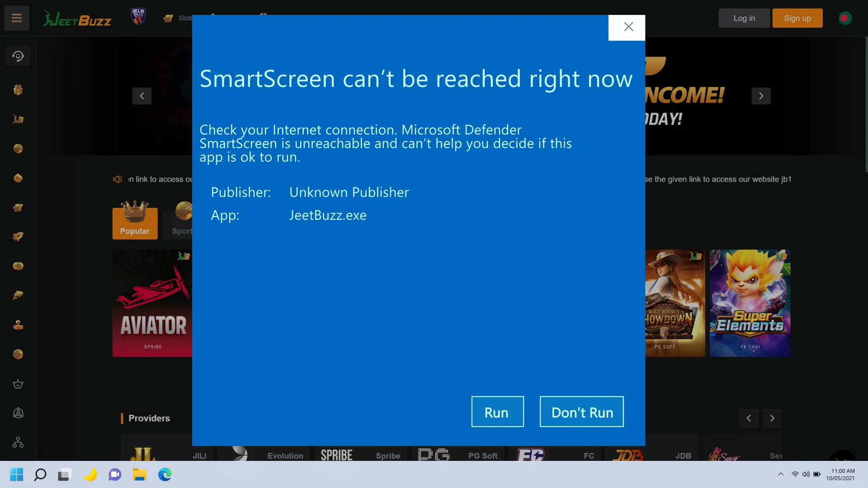
Task: Click the Log in button
Action: click(744, 18)
